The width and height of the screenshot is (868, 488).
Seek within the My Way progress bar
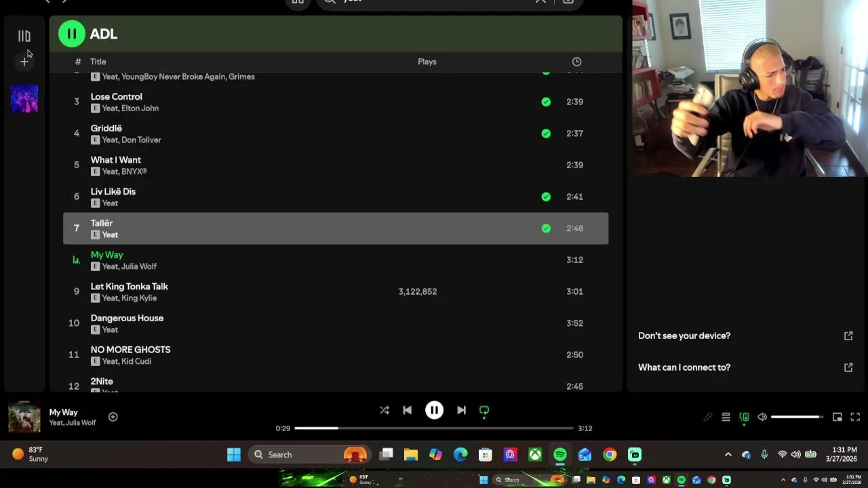pos(434,428)
